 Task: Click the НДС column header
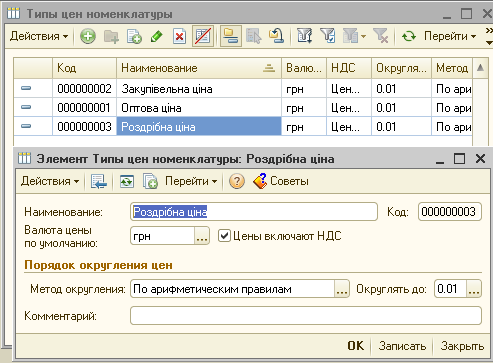[x=349, y=68]
